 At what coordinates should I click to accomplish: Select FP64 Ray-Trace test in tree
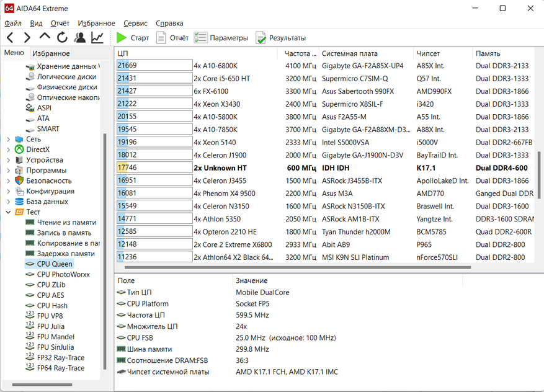point(61,368)
